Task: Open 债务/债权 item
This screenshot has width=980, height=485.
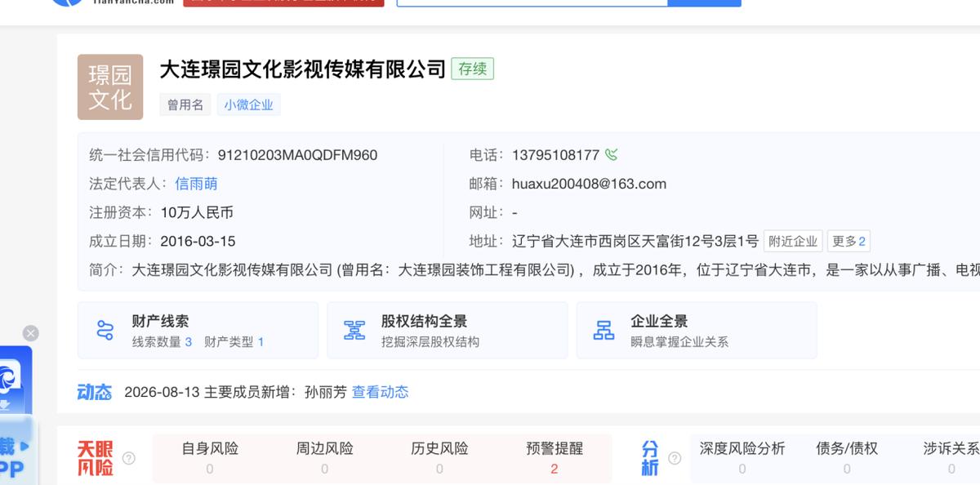Action: (x=847, y=457)
